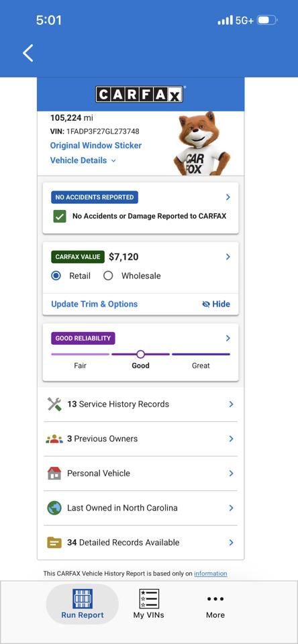
Task: Tap the cellular signal bars indicator
Action: click(226, 20)
